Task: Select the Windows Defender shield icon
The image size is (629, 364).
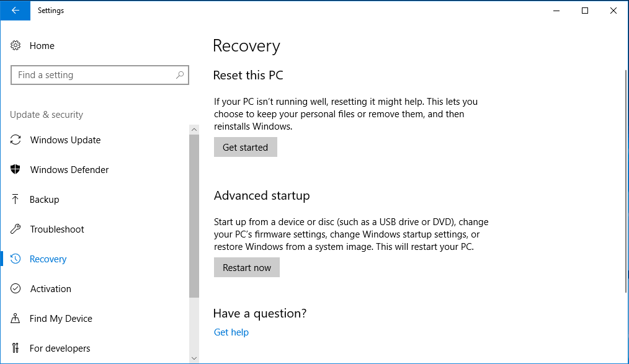Action: 16,169
